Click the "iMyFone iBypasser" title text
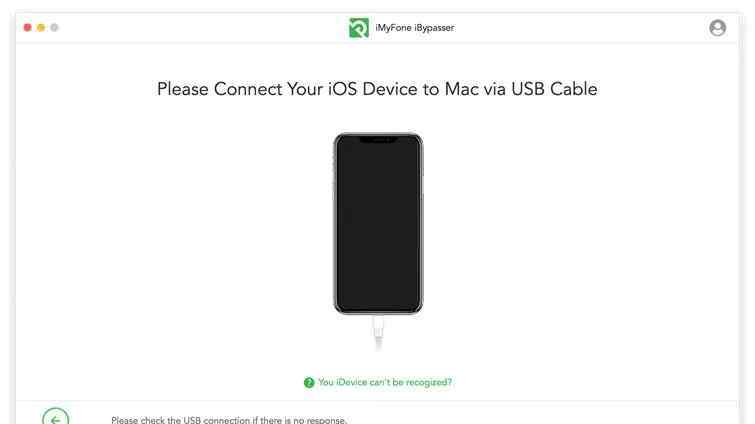This screenshot has width=755, height=424. point(415,28)
